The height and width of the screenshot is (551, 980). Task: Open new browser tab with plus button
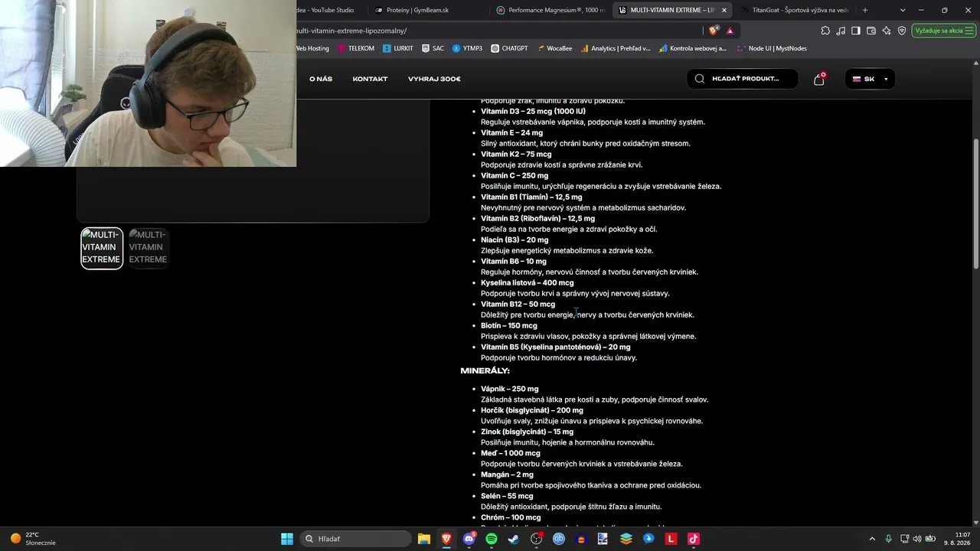point(865,10)
